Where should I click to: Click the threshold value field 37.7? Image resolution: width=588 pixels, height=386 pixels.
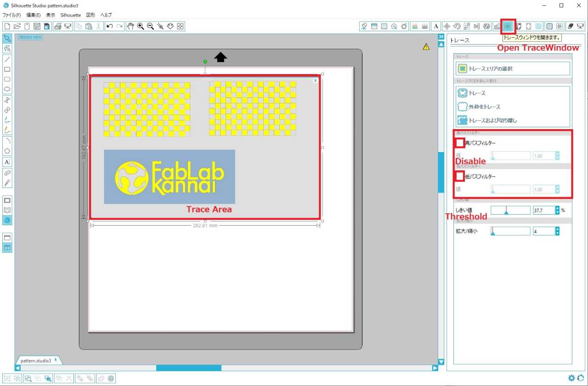pyautogui.click(x=544, y=210)
